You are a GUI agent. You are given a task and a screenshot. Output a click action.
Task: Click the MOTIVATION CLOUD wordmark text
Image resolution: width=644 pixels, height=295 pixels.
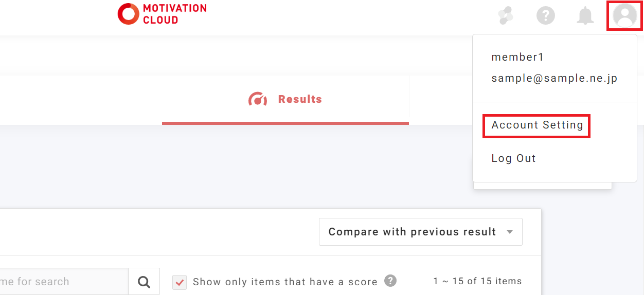(x=174, y=14)
